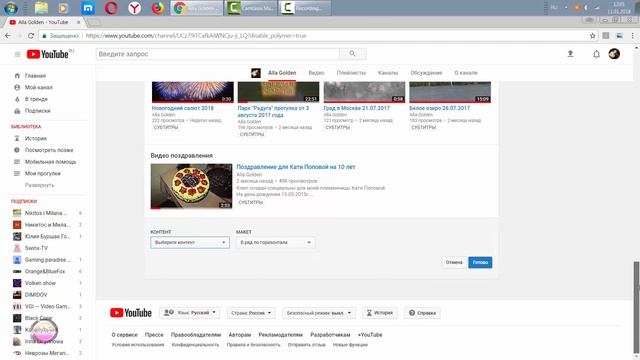
Task: Open the VGI – Video Gam... subscription
Action: 47,306
